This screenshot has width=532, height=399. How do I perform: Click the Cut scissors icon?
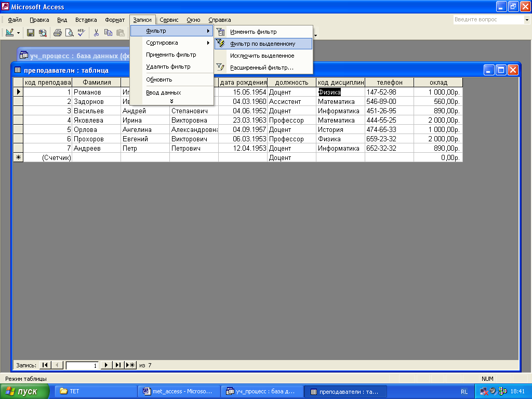96,33
